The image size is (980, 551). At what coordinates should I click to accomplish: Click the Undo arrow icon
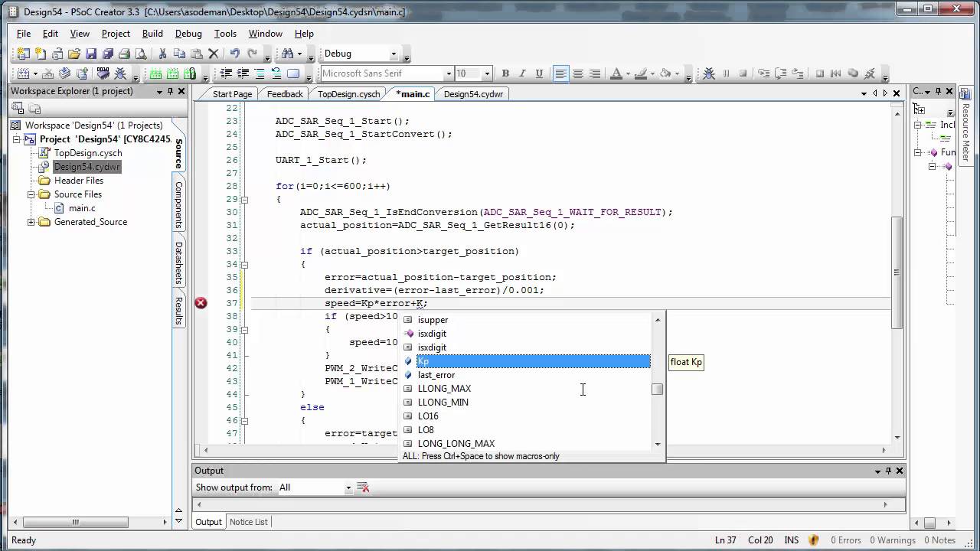234,54
